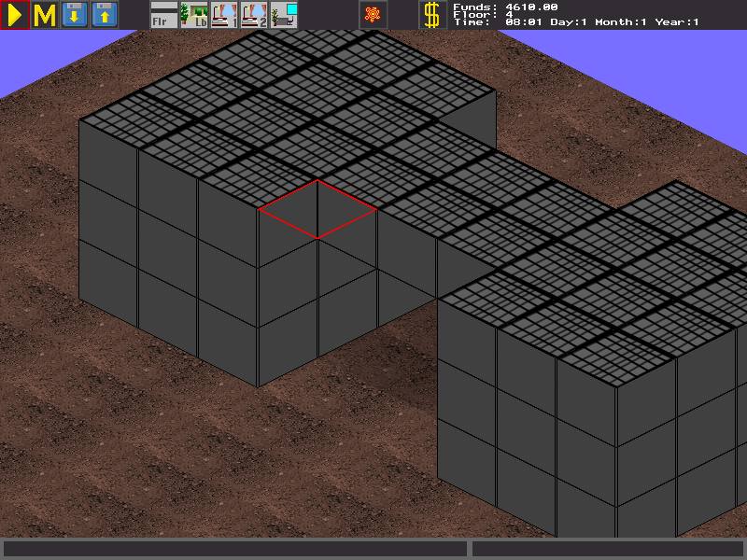Image resolution: width=747 pixels, height=560 pixels.
Task: Select the bedroom type 1 icon
Action: [224, 15]
